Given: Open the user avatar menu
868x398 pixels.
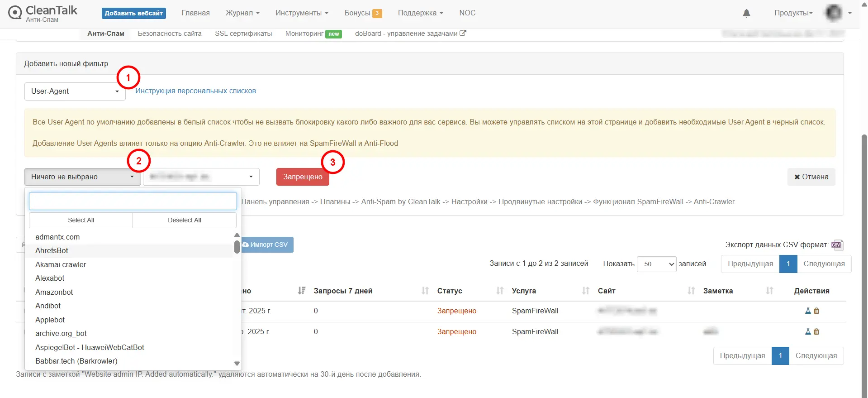Looking at the screenshot, I should tap(834, 13).
